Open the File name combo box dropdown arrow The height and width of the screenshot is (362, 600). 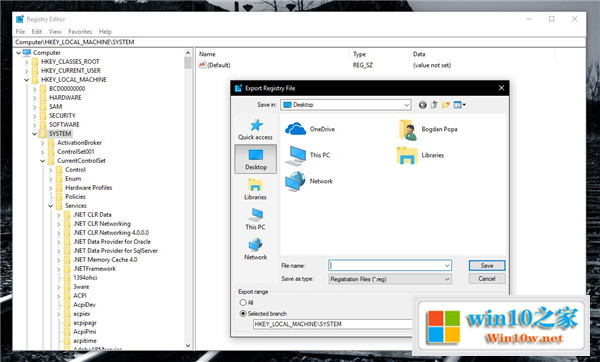click(x=447, y=266)
